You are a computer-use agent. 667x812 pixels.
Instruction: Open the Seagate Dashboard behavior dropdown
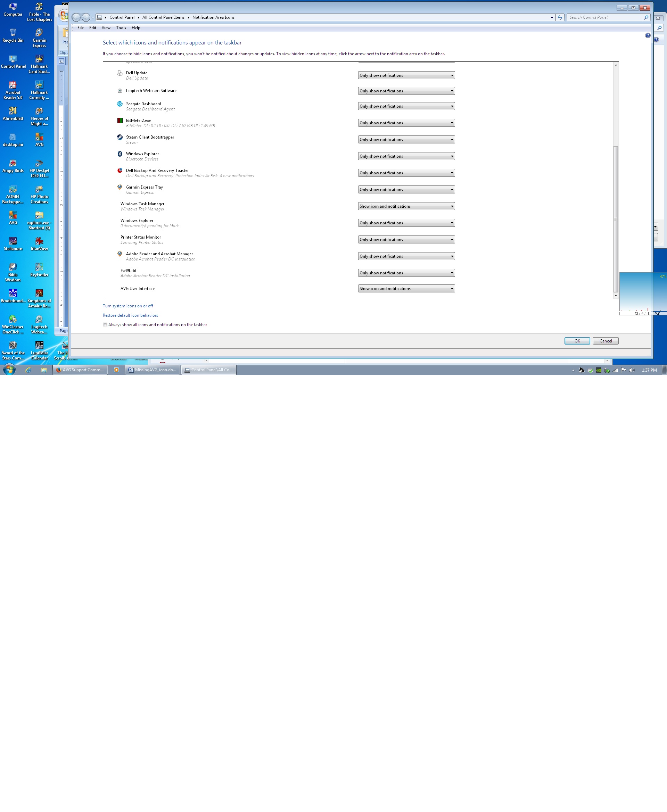click(406, 106)
